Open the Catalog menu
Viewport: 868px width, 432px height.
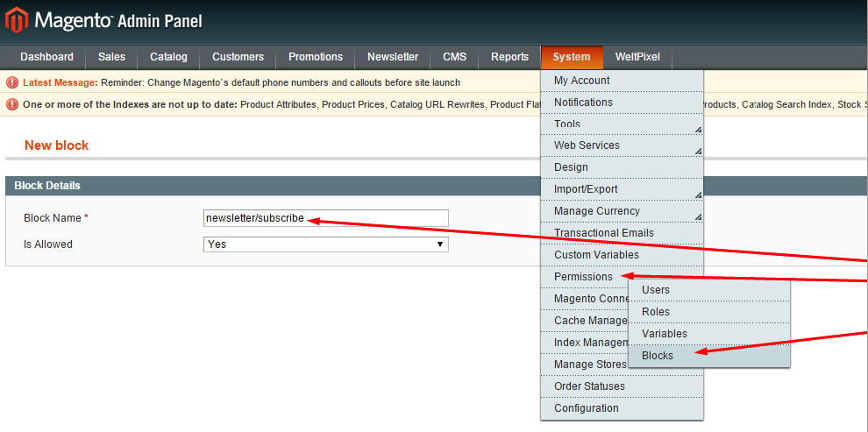click(x=168, y=57)
